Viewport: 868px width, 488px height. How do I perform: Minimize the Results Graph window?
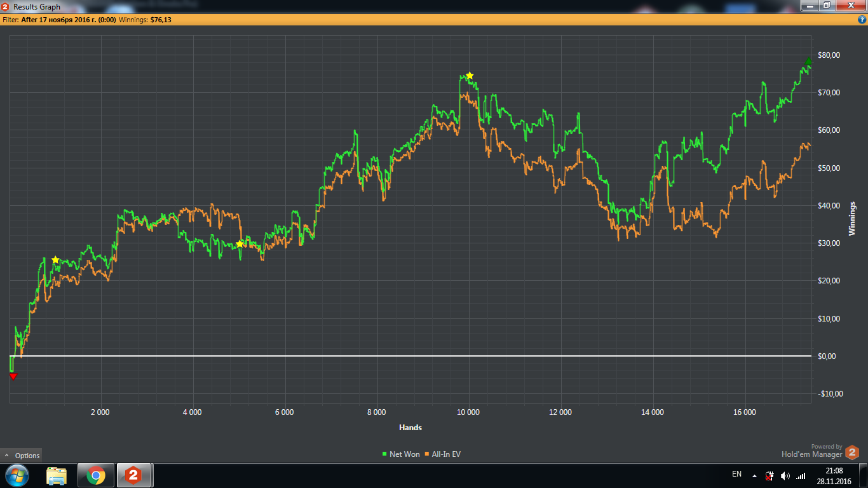pyautogui.click(x=810, y=5)
